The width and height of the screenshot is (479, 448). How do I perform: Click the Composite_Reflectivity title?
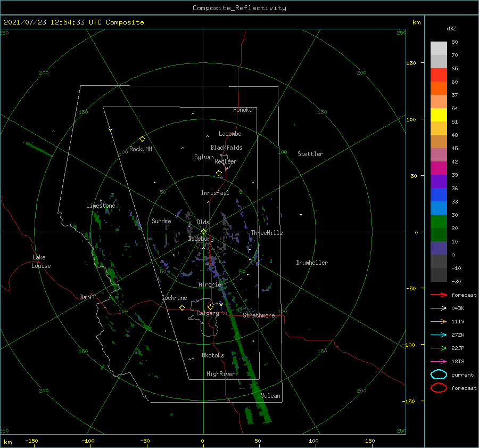[x=240, y=8]
